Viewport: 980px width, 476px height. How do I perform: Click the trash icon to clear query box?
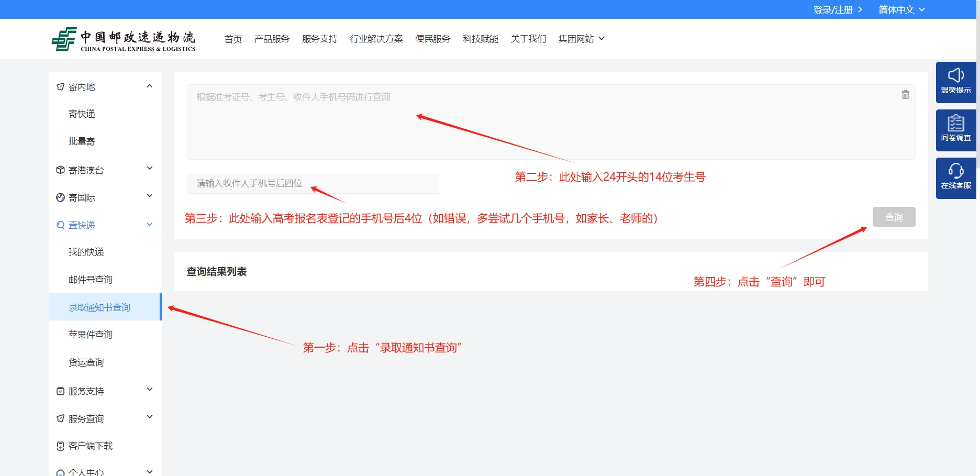pos(905,95)
